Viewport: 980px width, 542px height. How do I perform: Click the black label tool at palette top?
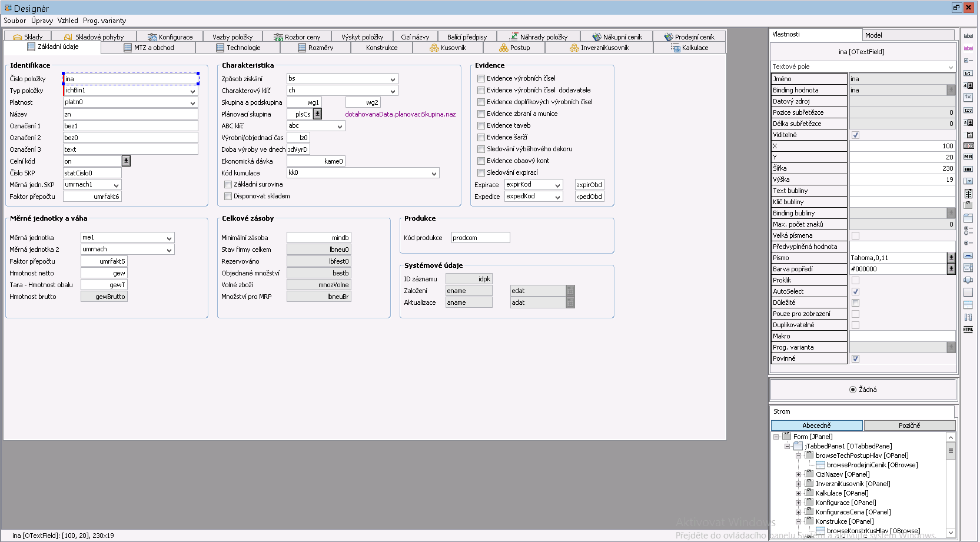pos(968,36)
